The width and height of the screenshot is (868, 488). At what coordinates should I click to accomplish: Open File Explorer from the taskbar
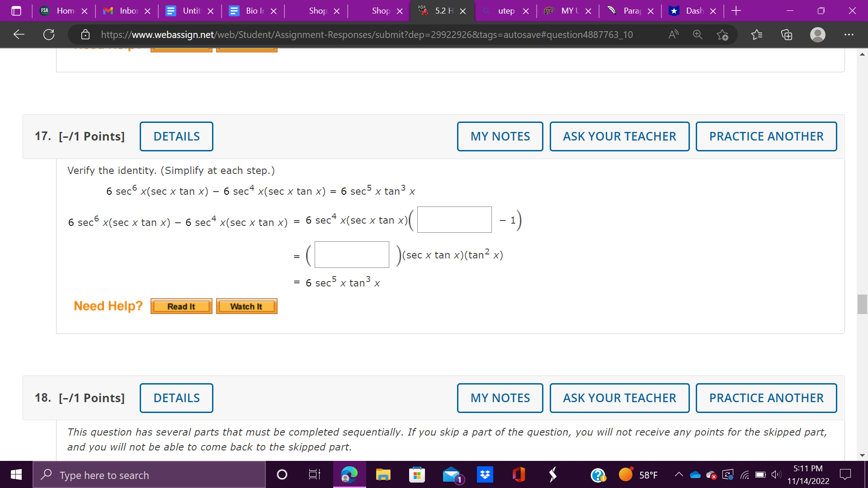point(383,474)
